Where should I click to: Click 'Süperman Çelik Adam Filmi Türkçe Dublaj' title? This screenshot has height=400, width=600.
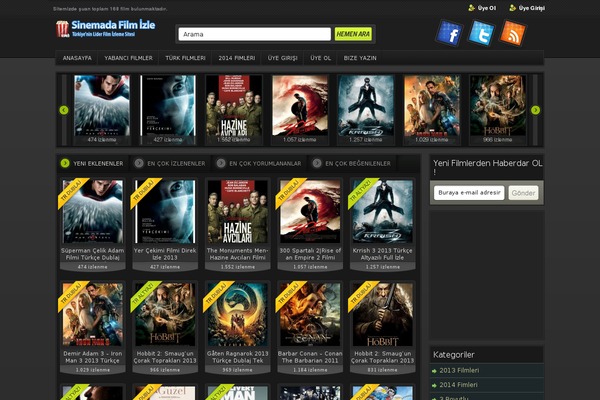pos(93,254)
